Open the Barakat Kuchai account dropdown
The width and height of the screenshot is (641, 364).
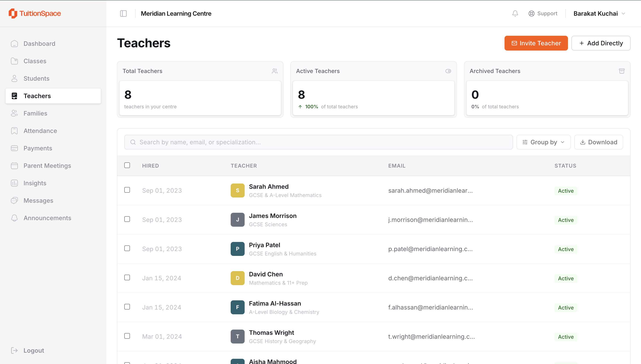click(x=599, y=14)
